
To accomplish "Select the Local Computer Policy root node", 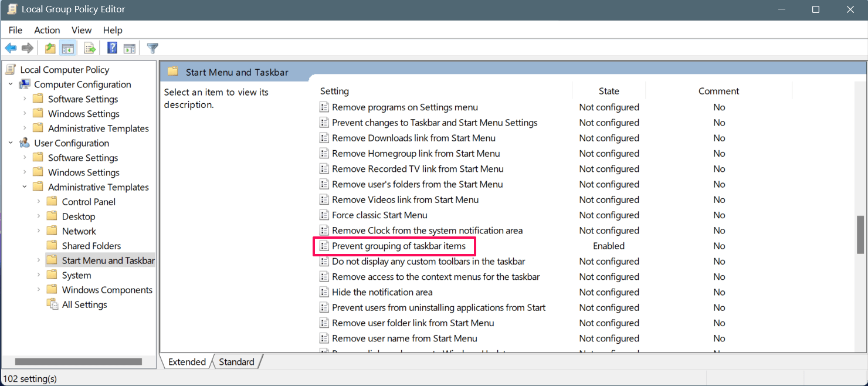I will click(x=65, y=70).
